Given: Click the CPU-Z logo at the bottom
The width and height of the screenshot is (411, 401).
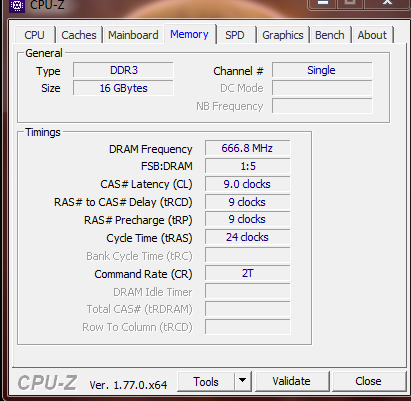Looking at the screenshot, I should coord(47,383).
